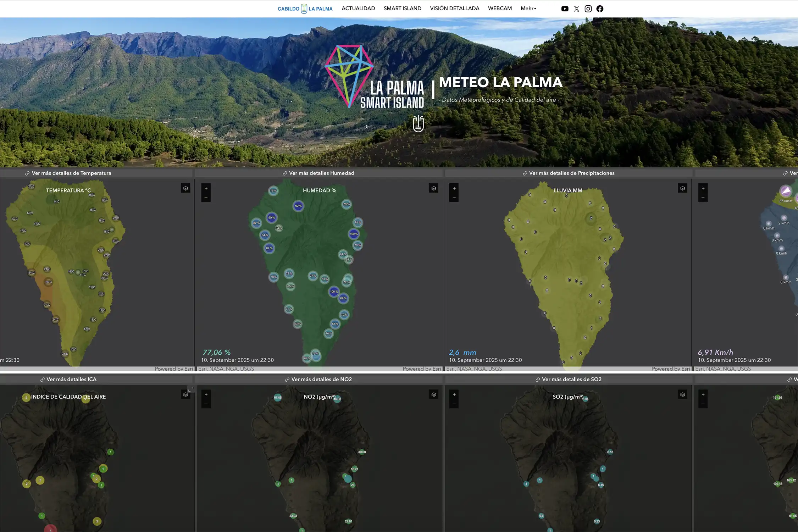Open layers icon on Temperatura map
Viewport: 798px width, 532px height.
coord(185,188)
